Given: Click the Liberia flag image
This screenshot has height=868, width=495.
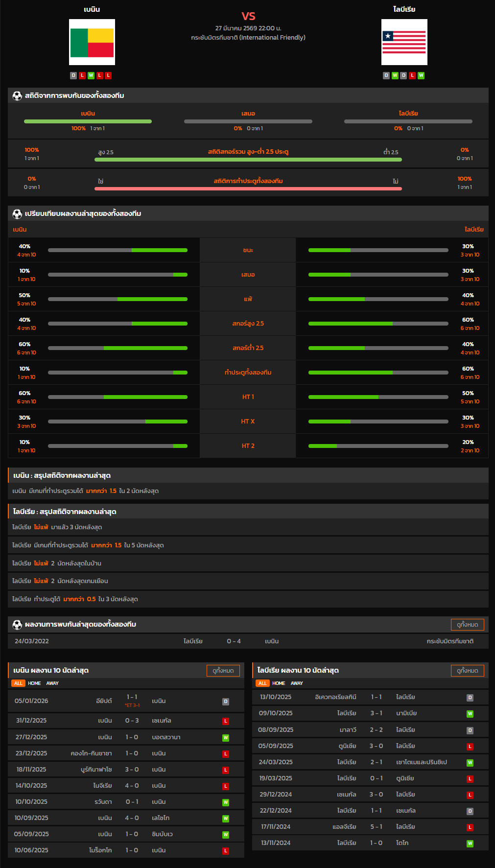Looking at the screenshot, I should coord(404,42).
